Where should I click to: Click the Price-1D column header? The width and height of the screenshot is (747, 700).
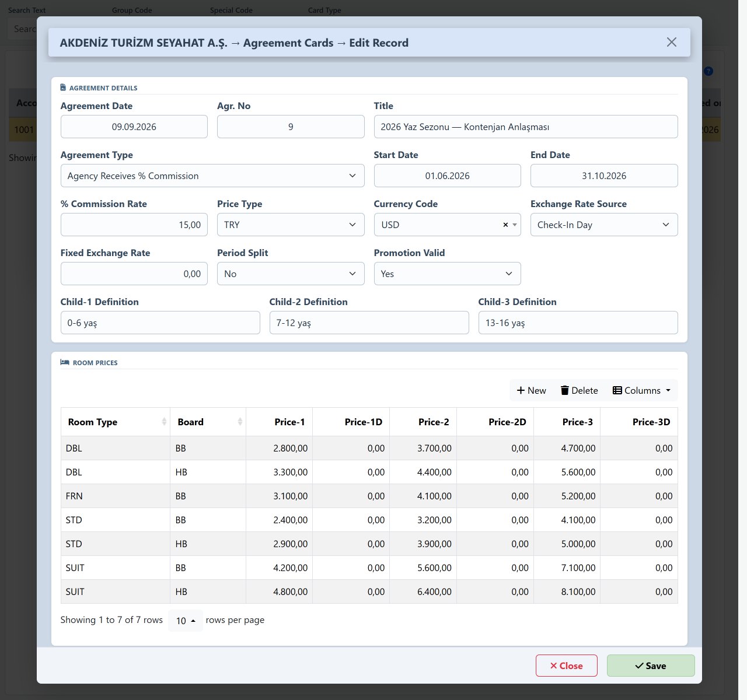click(351, 422)
